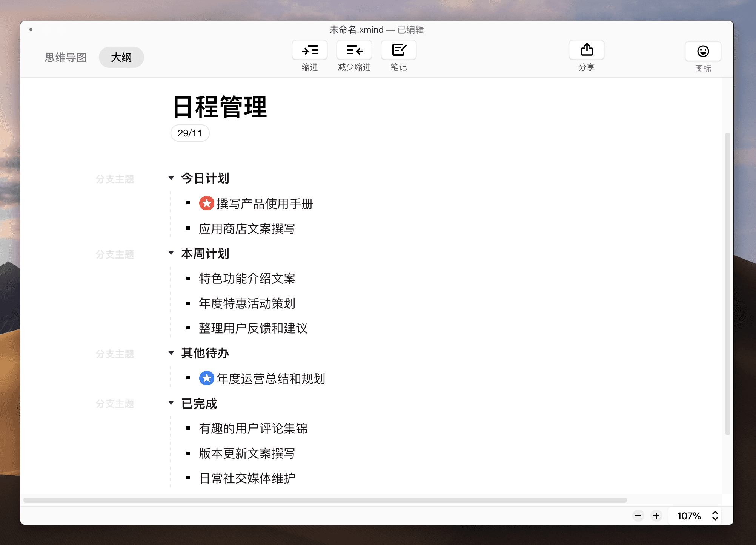
Task: Click the 减少缩进 outdent icon
Action: (354, 50)
